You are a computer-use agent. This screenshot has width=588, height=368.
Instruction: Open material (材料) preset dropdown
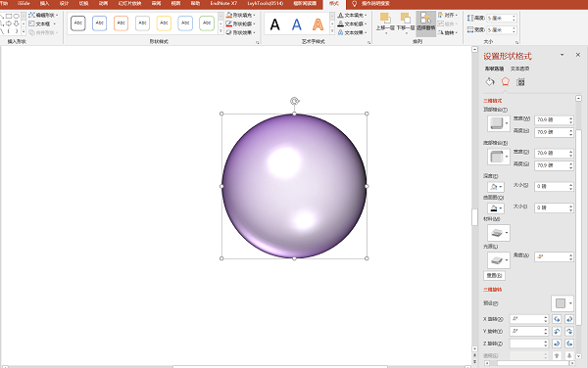tap(499, 233)
